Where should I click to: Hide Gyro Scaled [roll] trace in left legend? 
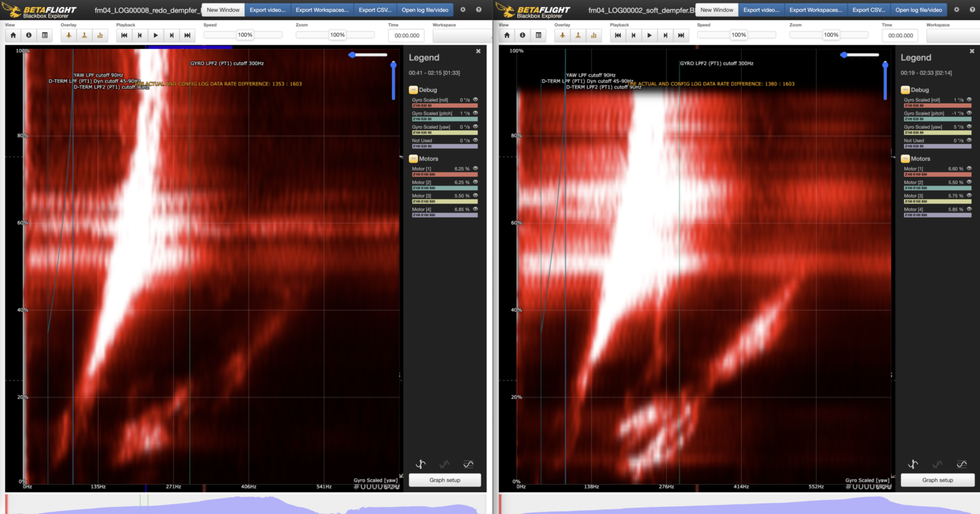[475, 100]
